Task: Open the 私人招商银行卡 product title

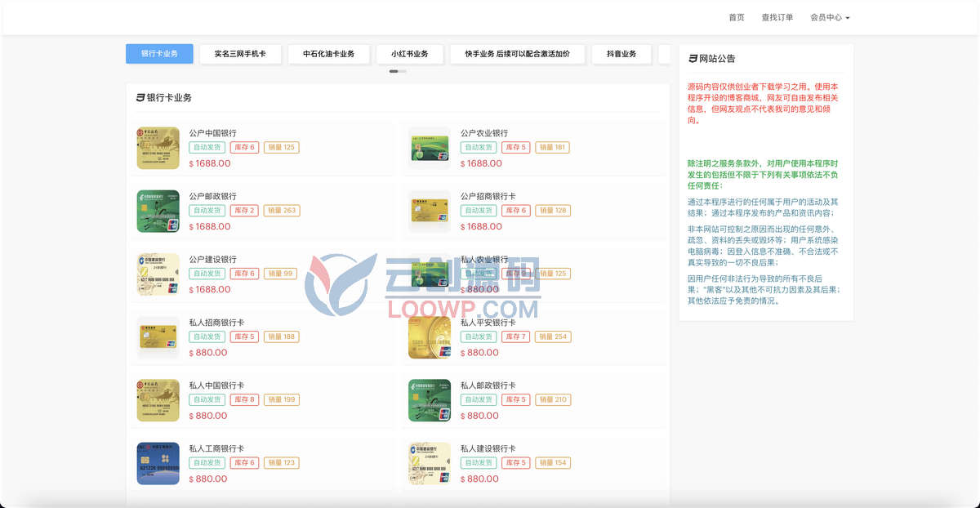Action: [x=216, y=322]
